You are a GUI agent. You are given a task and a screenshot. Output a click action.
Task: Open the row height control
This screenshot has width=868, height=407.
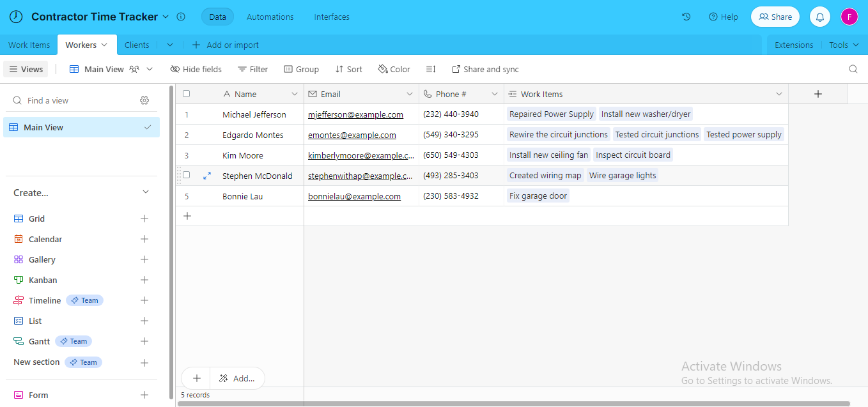430,68
